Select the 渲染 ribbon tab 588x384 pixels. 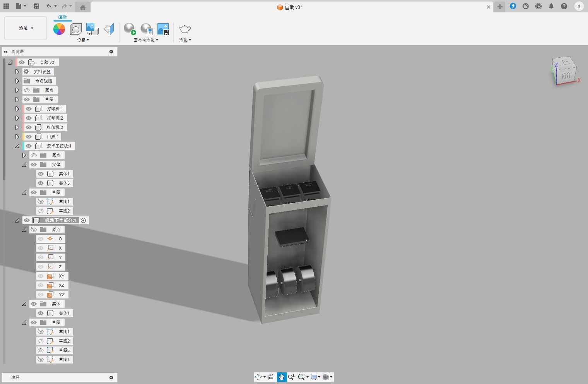(x=62, y=17)
